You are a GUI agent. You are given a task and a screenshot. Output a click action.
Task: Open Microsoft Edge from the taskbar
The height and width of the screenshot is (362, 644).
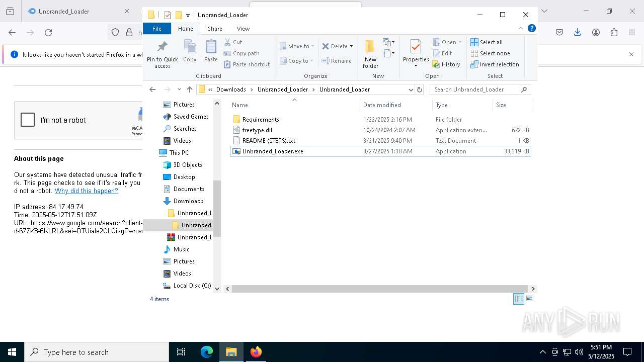click(x=207, y=352)
